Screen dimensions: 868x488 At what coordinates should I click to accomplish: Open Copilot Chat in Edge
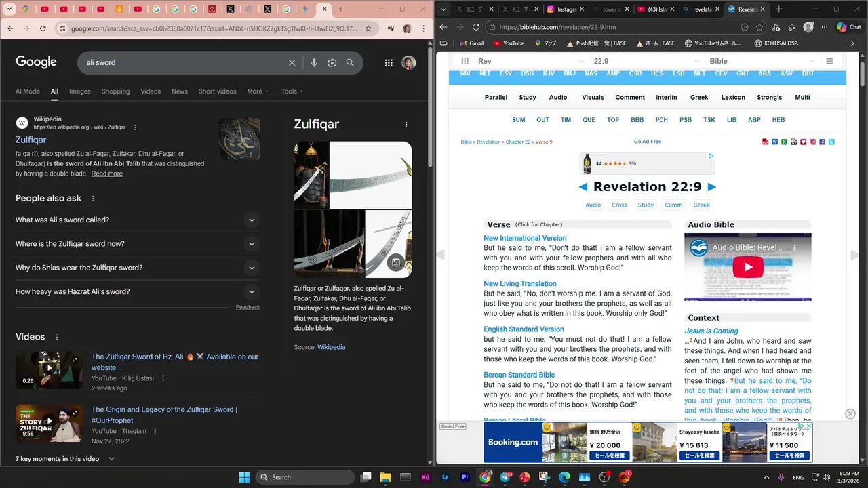[x=849, y=27]
